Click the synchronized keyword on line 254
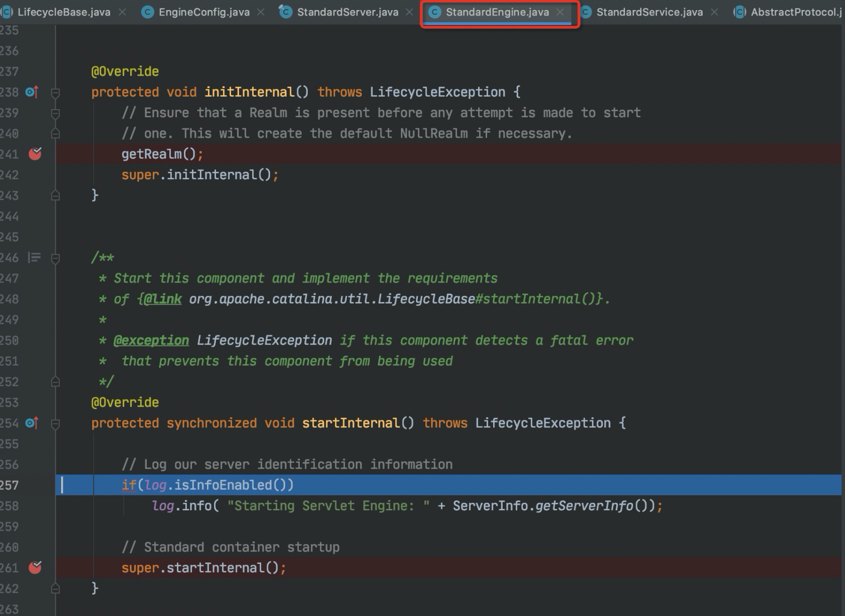 (212, 423)
